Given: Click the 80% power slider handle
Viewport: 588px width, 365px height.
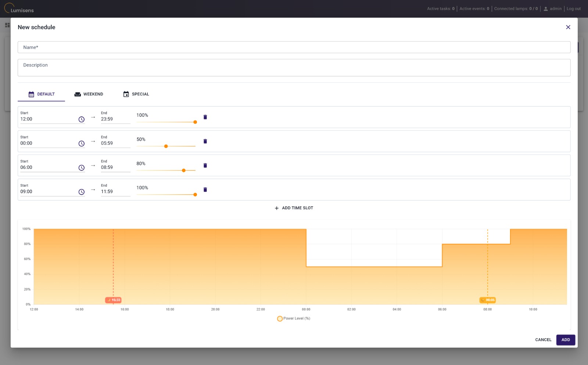Looking at the screenshot, I should pyautogui.click(x=184, y=171).
